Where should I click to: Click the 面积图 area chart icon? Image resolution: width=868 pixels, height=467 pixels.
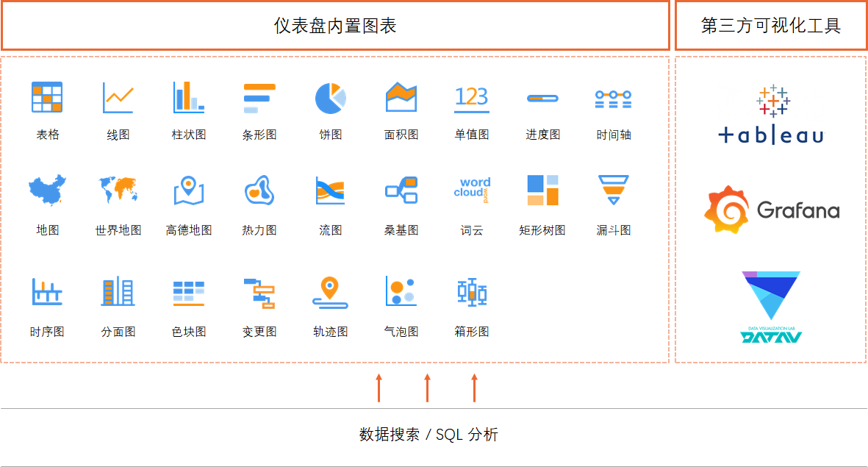coord(401,97)
